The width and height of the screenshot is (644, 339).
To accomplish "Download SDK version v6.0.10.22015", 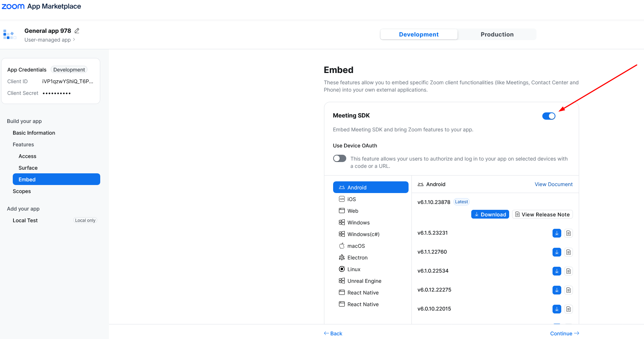I will click(557, 309).
